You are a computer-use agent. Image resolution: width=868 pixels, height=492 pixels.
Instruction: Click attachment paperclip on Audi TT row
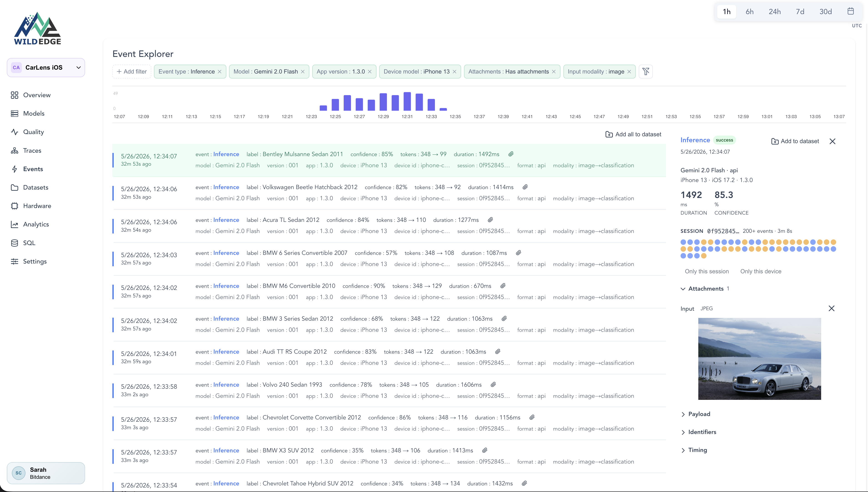498,351
